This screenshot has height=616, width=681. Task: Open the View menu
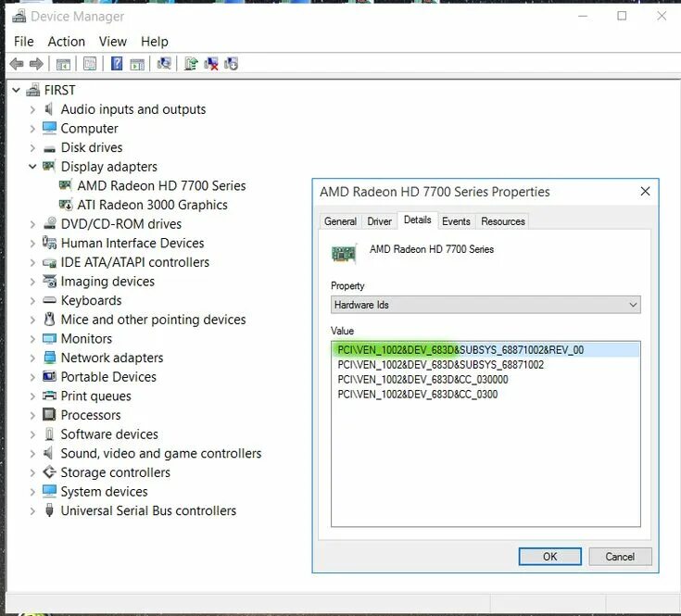click(113, 42)
